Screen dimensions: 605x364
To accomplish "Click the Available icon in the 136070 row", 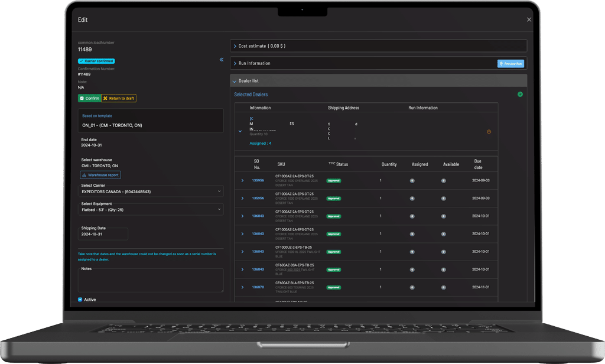I will (x=443, y=287).
